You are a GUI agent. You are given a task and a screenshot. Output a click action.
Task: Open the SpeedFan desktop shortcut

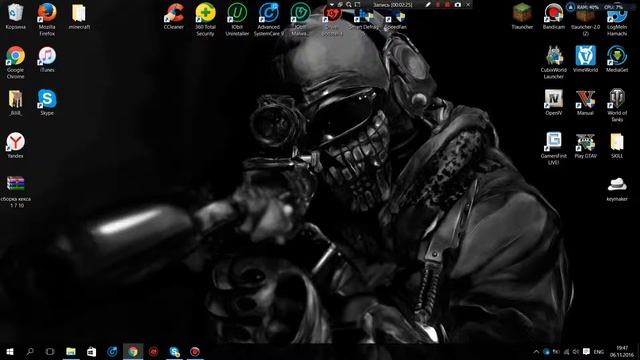click(395, 20)
